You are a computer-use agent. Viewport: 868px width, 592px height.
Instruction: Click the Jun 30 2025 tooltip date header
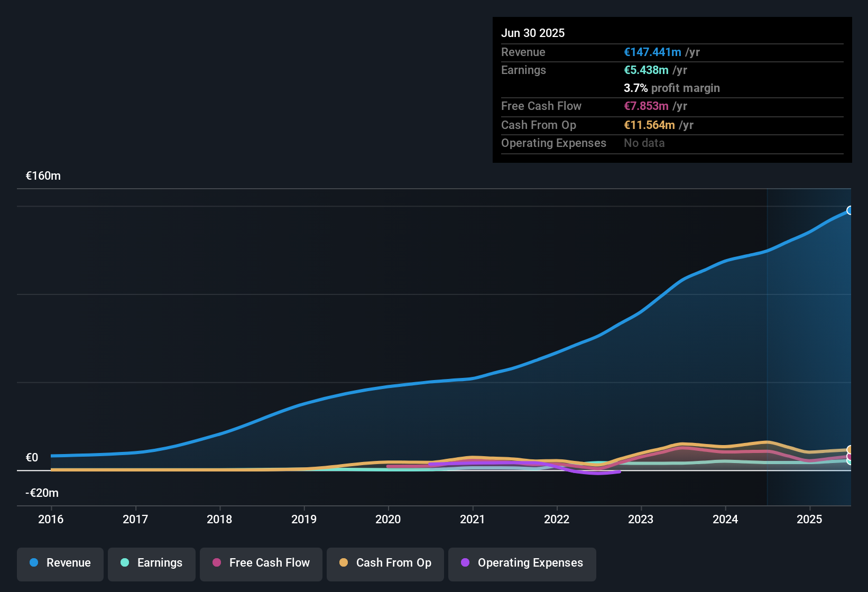[533, 33]
